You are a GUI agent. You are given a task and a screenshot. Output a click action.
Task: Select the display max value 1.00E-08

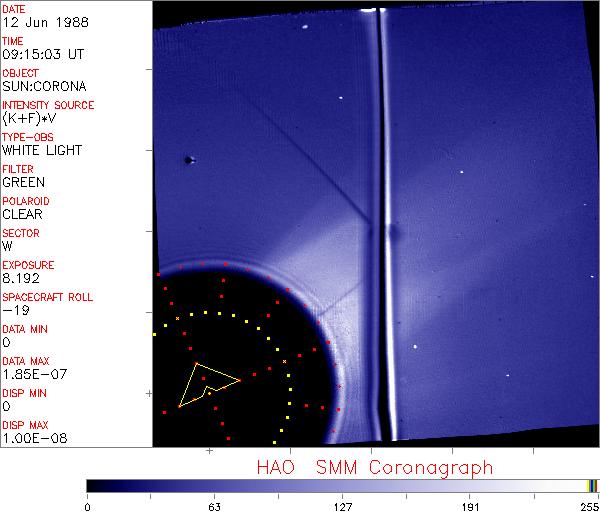click(35, 439)
